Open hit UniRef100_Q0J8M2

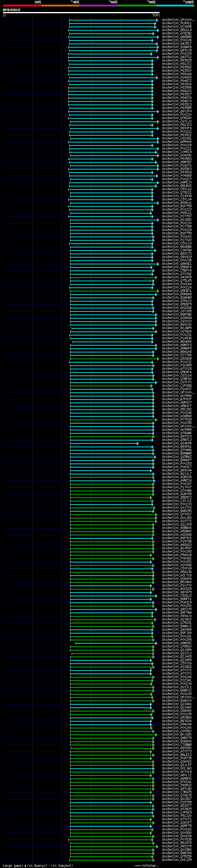177,220
